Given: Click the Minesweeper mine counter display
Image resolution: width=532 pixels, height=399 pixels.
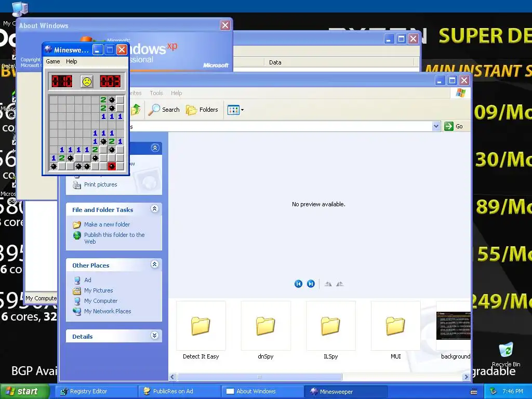Looking at the screenshot, I should (62, 82).
